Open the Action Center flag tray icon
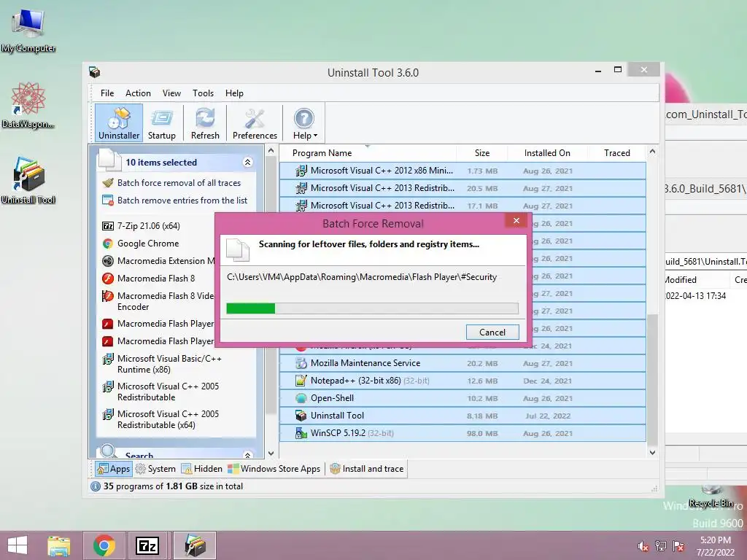Viewport: 747px width, 560px height. click(678, 546)
